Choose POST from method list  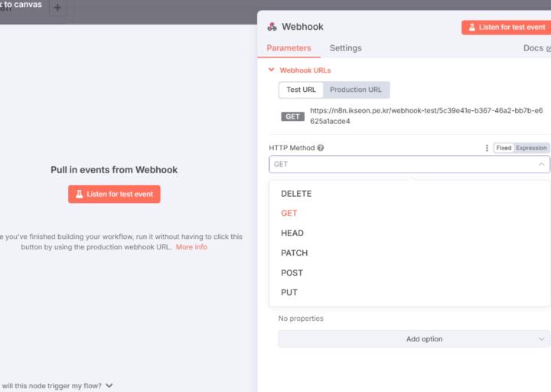[x=409, y=273]
